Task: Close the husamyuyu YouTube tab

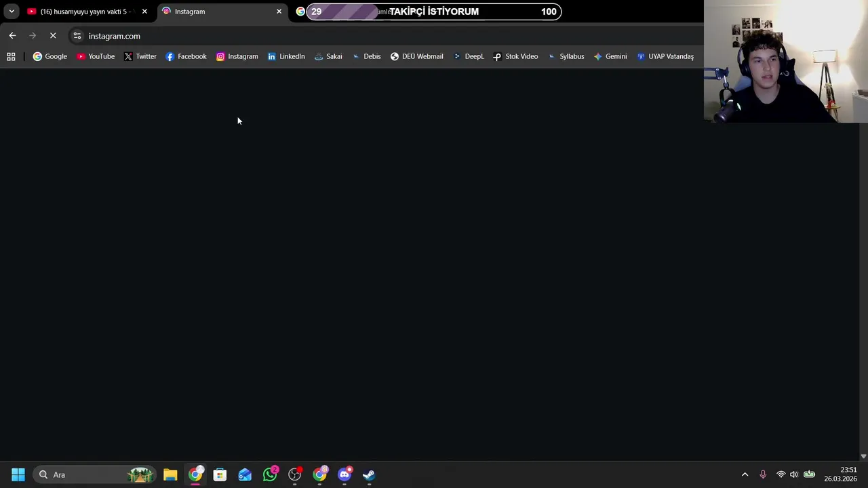Action: coord(144,12)
